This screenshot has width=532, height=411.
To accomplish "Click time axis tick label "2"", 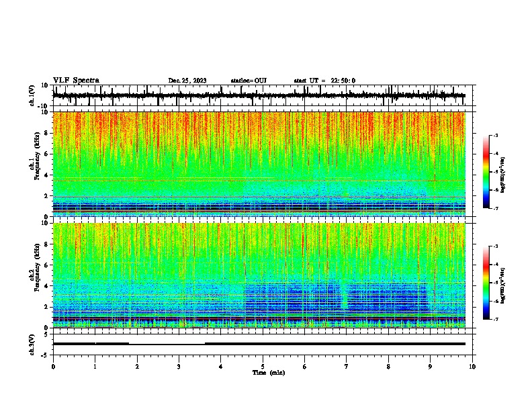I will click(137, 367).
